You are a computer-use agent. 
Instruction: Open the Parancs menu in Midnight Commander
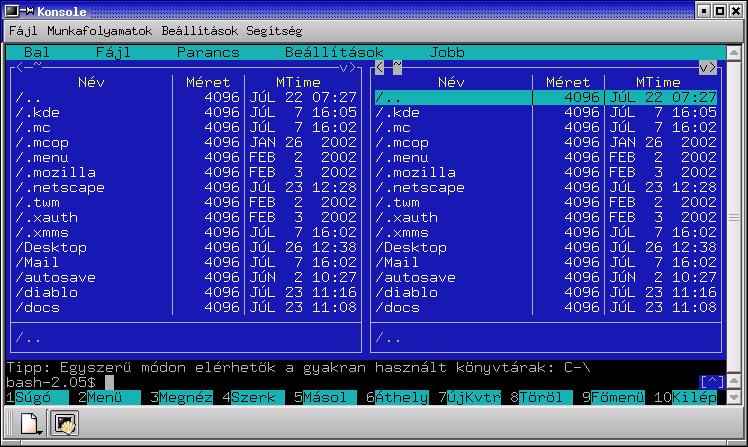coord(208,52)
